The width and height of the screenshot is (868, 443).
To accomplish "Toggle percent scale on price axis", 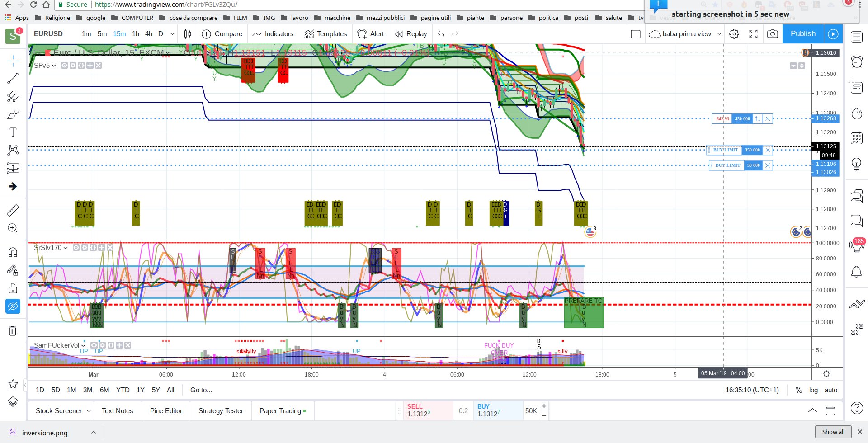I will click(x=798, y=390).
